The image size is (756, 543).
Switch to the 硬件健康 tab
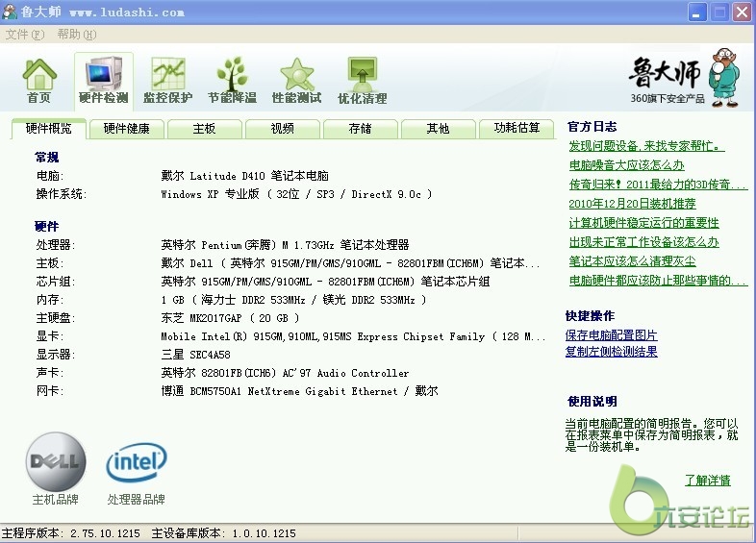pos(127,129)
